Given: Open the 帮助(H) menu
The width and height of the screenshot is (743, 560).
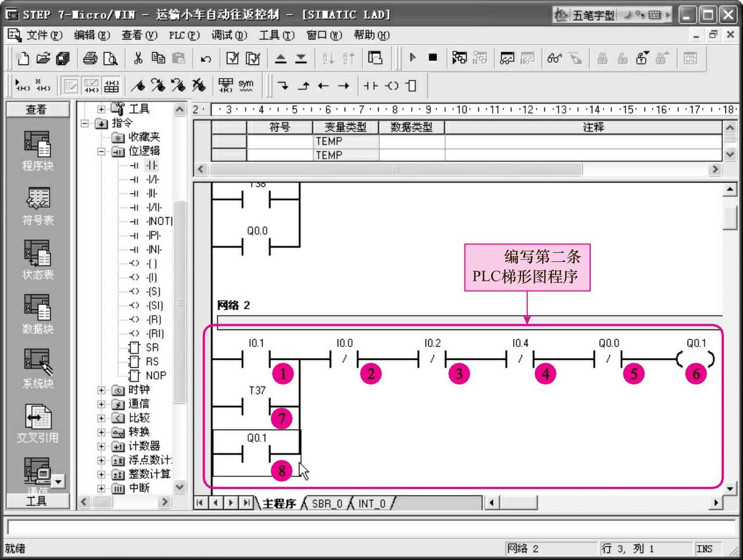Looking at the screenshot, I should click(372, 35).
